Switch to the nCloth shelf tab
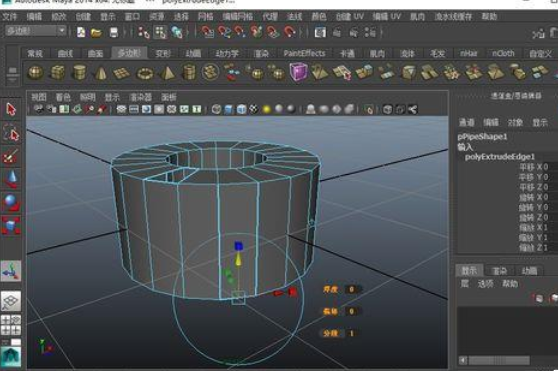Screen dimensions: 558x371 point(503,53)
